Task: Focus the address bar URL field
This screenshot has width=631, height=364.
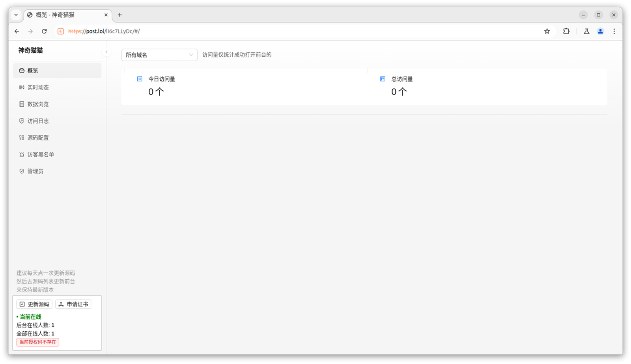Action: 300,31
